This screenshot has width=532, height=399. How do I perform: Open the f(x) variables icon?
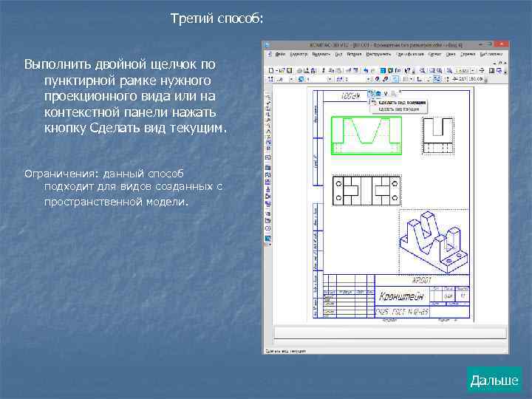398,71
